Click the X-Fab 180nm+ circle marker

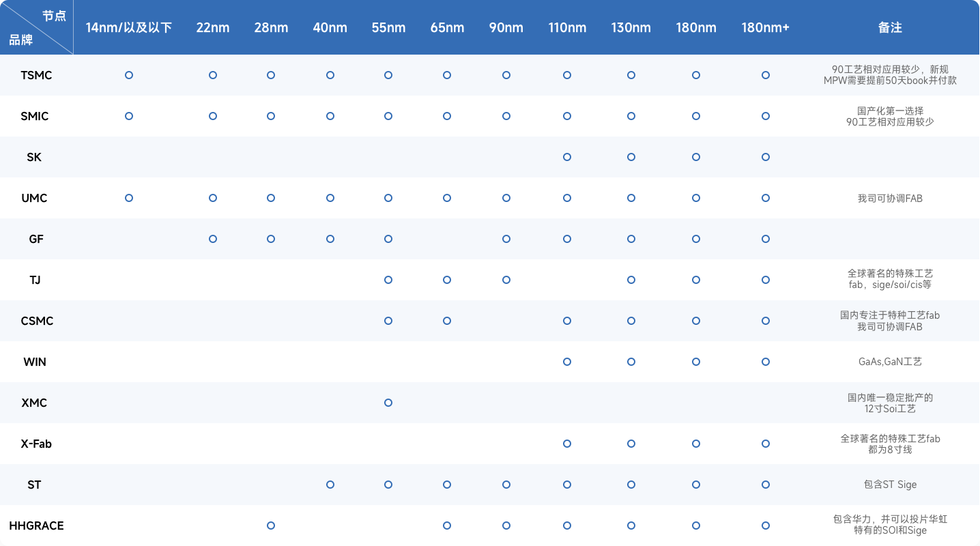tap(766, 444)
